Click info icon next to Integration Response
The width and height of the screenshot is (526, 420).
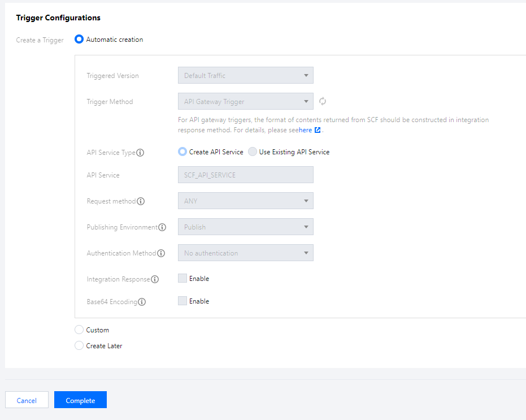click(x=155, y=279)
